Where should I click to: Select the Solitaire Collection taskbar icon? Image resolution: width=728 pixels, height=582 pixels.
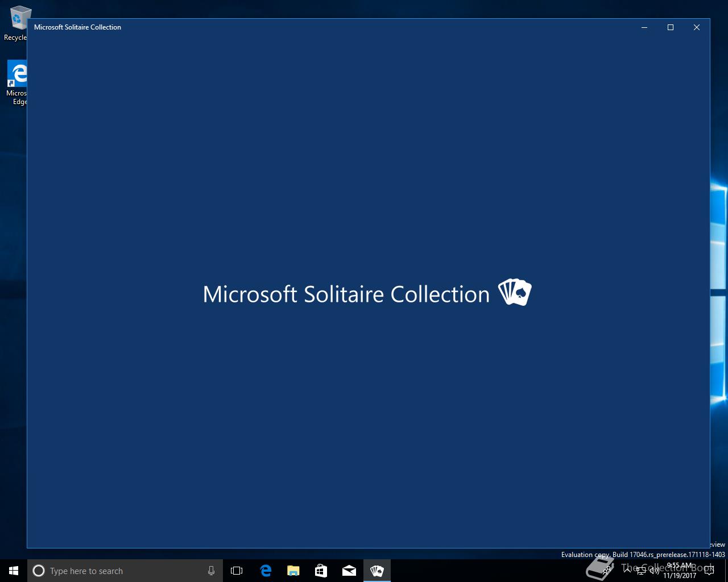click(x=377, y=571)
